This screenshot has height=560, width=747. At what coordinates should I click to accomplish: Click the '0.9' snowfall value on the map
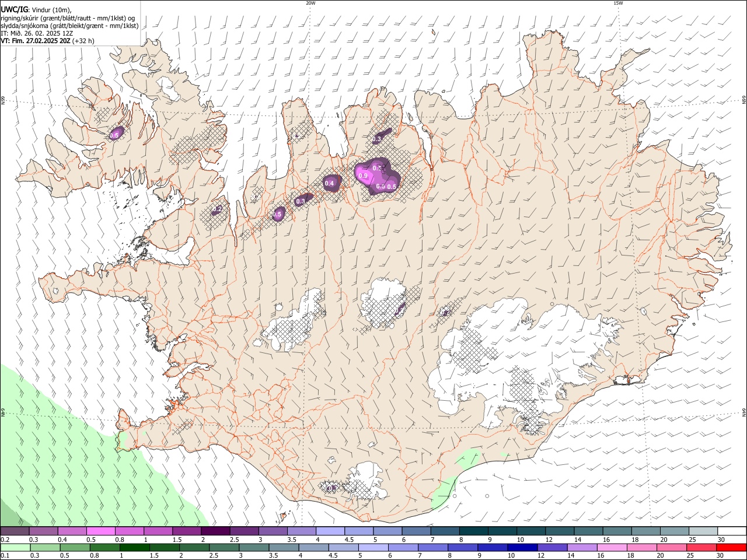363,176
